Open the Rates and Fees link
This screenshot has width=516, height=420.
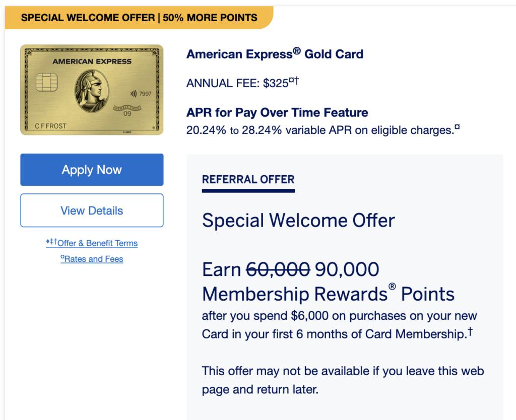[x=94, y=259]
